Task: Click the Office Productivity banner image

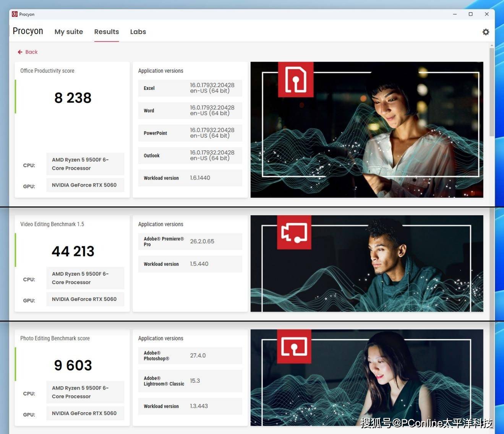Action: [367, 130]
